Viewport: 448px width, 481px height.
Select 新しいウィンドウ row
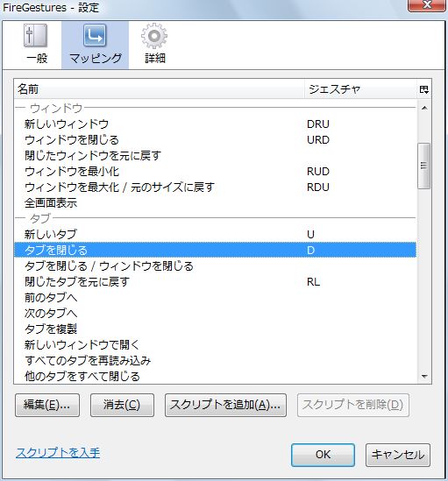216,124
